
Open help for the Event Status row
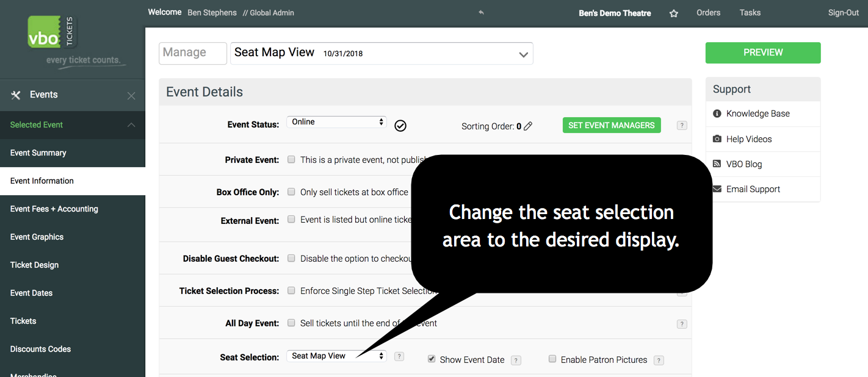[x=682, y=126]
